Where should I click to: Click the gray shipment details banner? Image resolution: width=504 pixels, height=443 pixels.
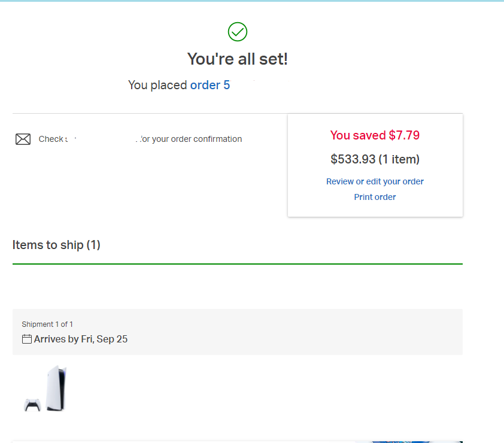click(x=238, y=332)
